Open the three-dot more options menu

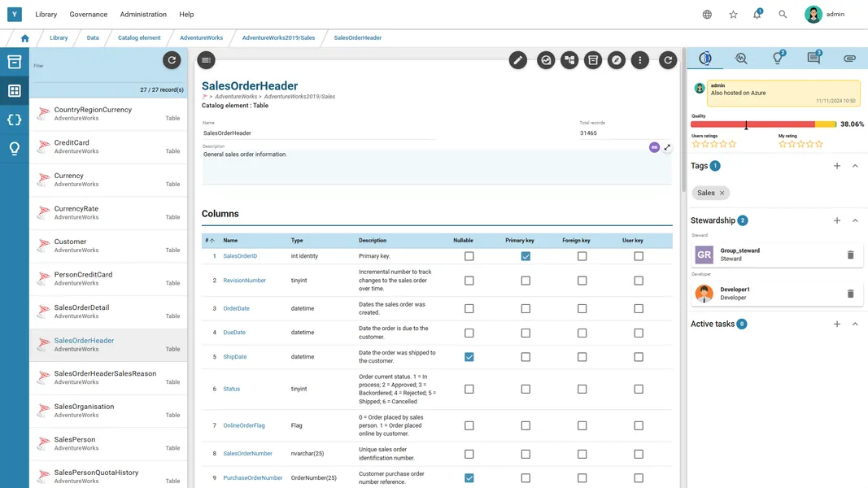(x=640, y=59)
